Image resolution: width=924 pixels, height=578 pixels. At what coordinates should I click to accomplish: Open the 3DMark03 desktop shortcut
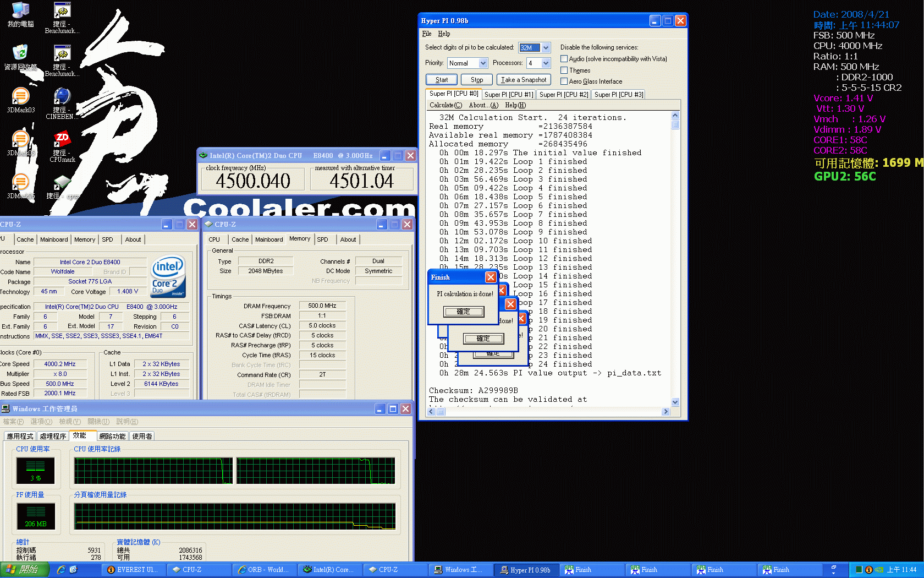click(x=20, y=101)
